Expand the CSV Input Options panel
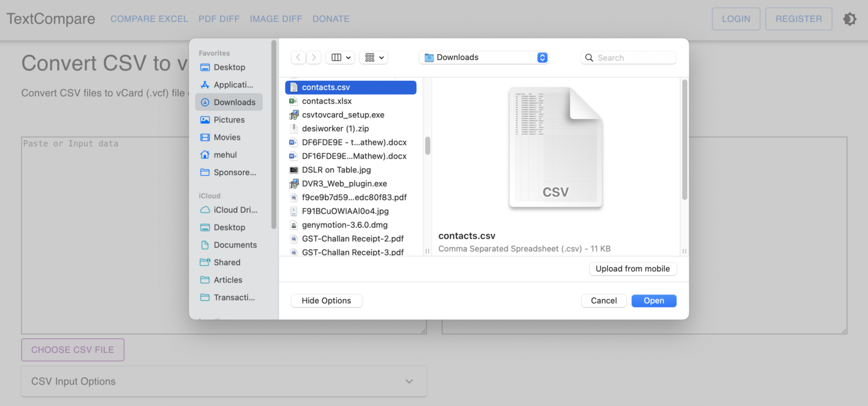This screenshot has height=406, width=868. point(409,381)
